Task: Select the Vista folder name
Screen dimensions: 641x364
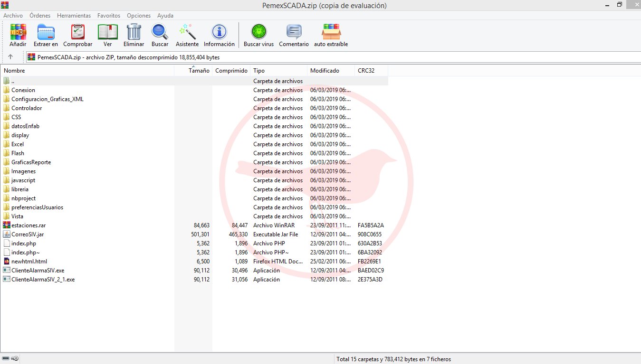Action: 17,216
